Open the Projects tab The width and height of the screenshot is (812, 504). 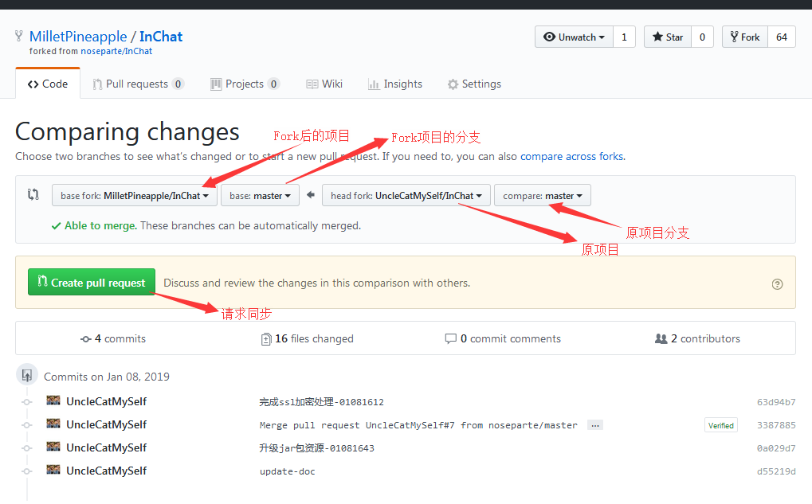245,84
